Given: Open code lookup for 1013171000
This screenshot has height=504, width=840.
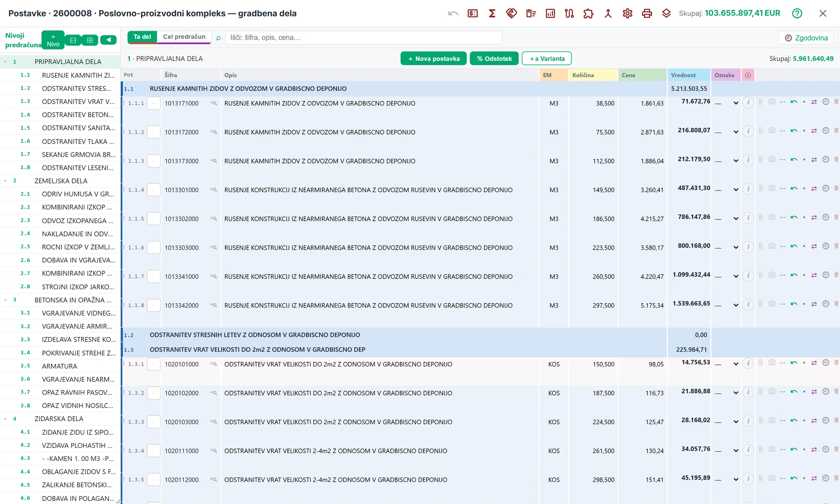Looking at the screenshot, I should pos(214,103).
